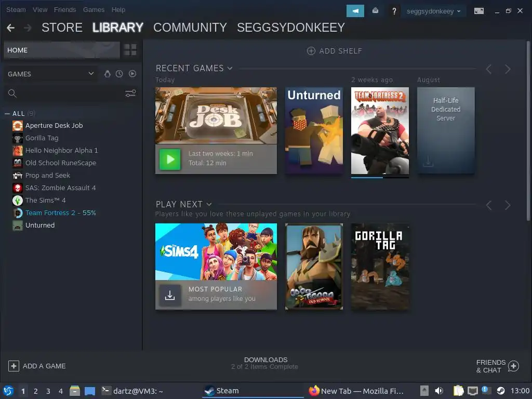Open the dartz@VM3 terminal taskbar entry
Screen dimensions: 532x399
[x=132, y=391]
